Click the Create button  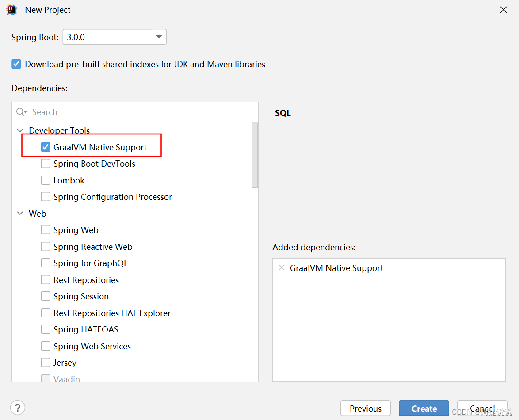[x=424, y=409]
